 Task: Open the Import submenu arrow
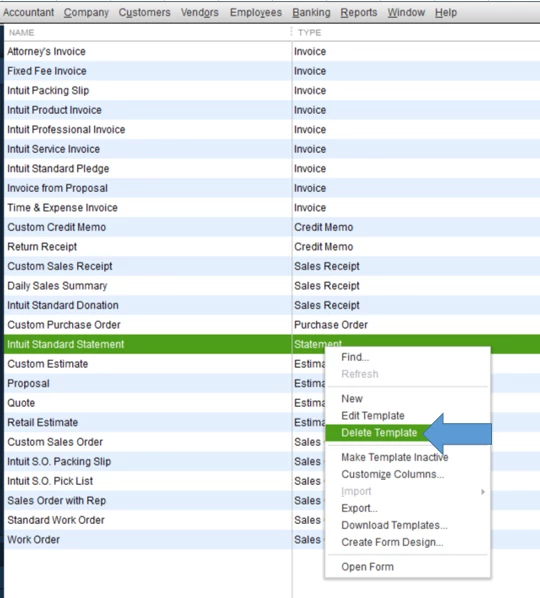coord(483,492)
